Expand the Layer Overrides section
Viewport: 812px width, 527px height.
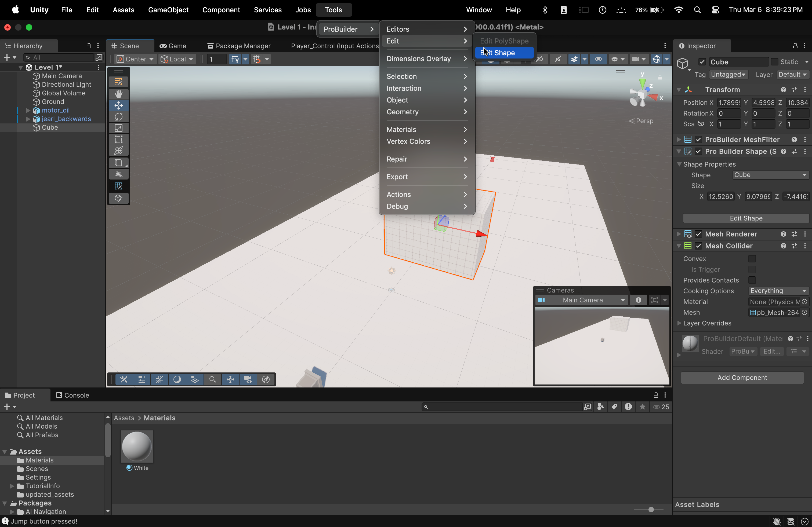click(679, 323)
